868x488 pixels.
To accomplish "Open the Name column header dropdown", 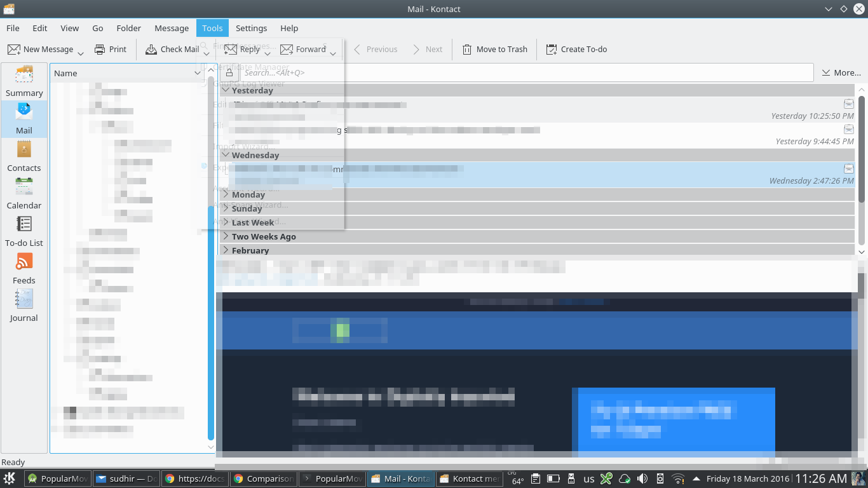I will (x=197, y=73).
